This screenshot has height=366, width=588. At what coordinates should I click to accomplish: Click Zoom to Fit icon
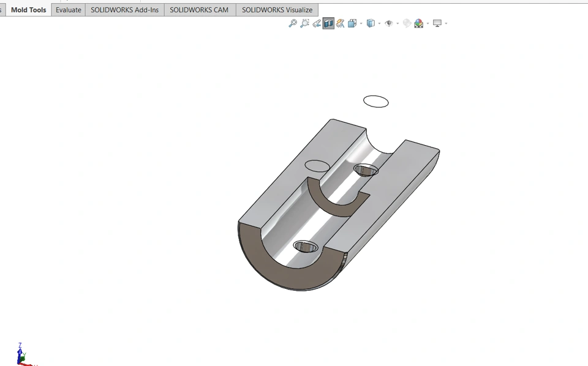(293, 23)
